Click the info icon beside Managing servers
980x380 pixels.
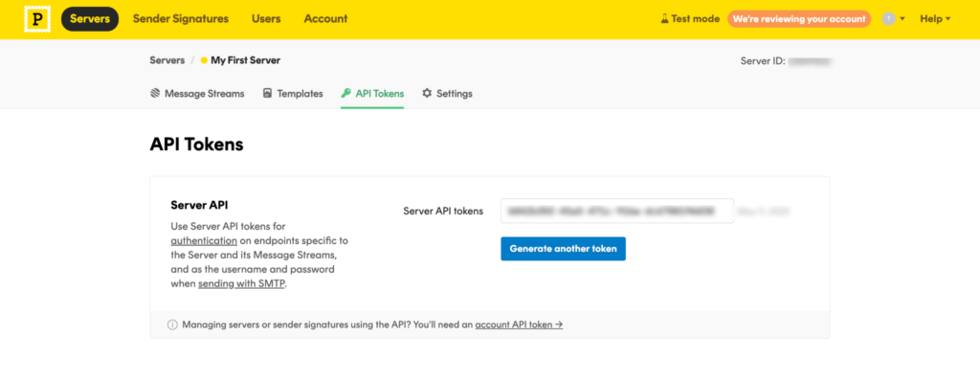[172, 325]
